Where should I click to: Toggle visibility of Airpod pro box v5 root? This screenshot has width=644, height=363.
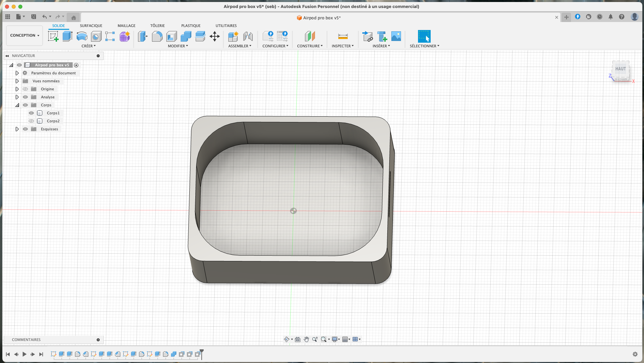(19, 65)
